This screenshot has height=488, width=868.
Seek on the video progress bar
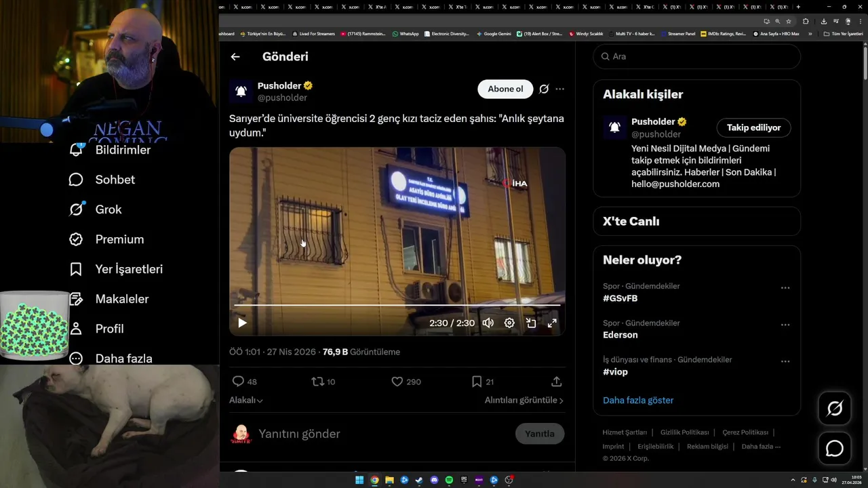(x=397, y=306)
